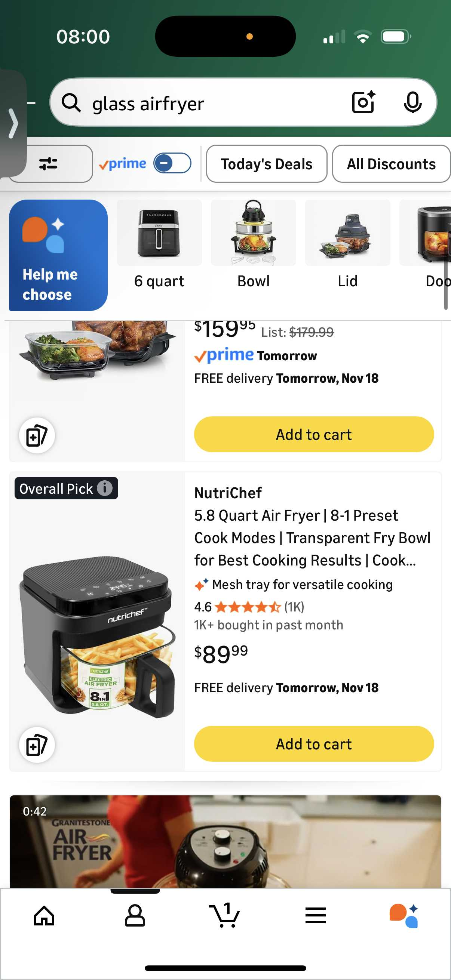Tap compare icon on NutriChef product

pos(37,745)
